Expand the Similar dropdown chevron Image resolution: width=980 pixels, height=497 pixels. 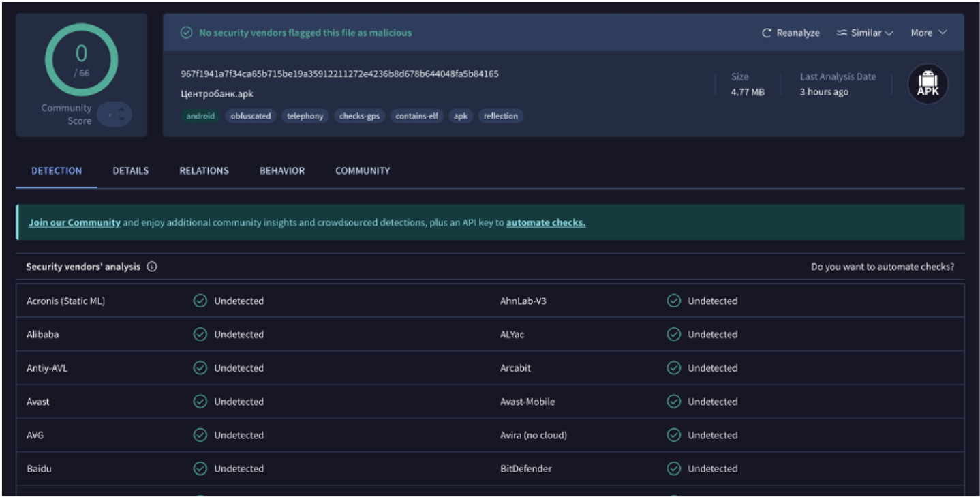click(889, 33)
